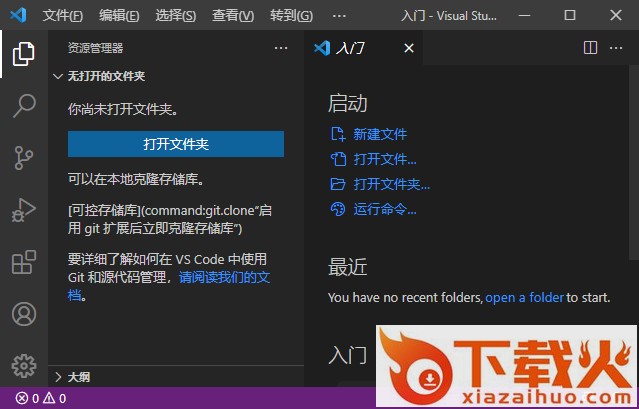The height and width of the screenshot is (409, 639).
Task: Open the Source Control view icon
Action: pyautogui.click(x=24, y=158)
